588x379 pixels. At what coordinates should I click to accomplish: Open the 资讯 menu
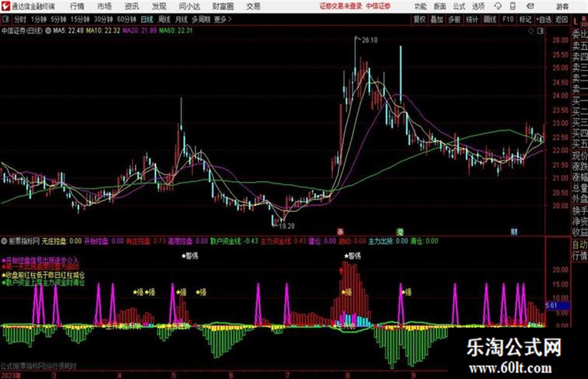coord(132,6)
